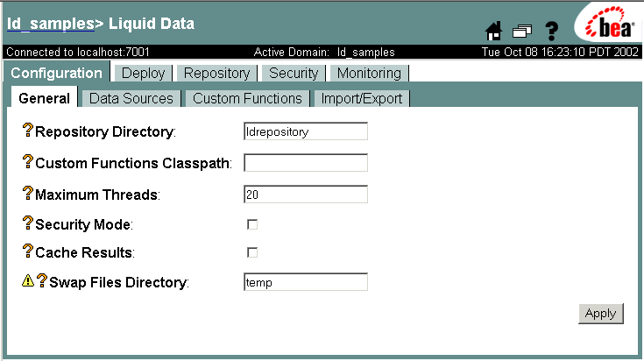The height and width of the screenshot is (361, 644).
Task: Open the black help question mark
Action: 552,31
